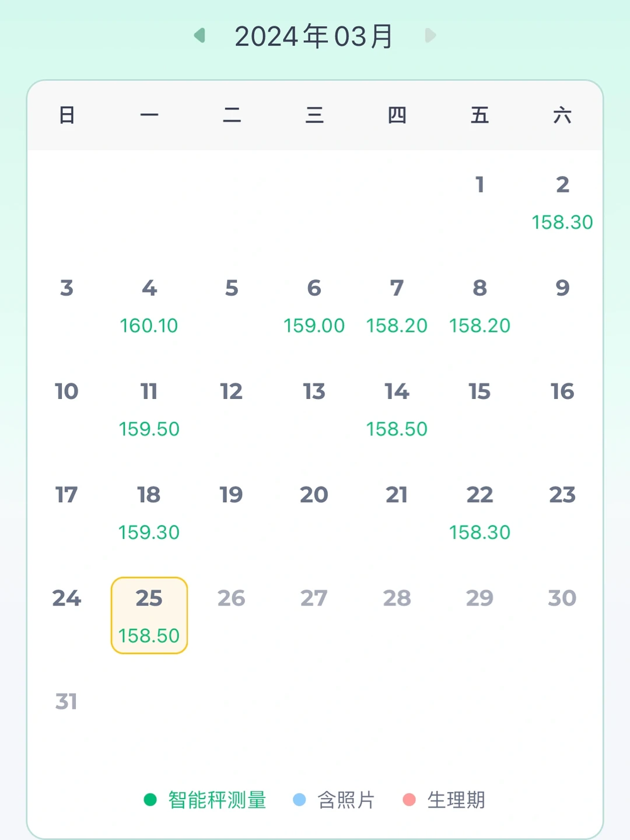The height and width of the screenshot is (840, 630).
Task: Tap the 2024年03月 month title
Action: 314,36
